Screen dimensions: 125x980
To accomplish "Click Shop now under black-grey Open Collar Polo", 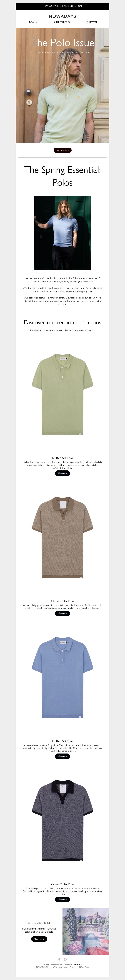I will [62, 899].
